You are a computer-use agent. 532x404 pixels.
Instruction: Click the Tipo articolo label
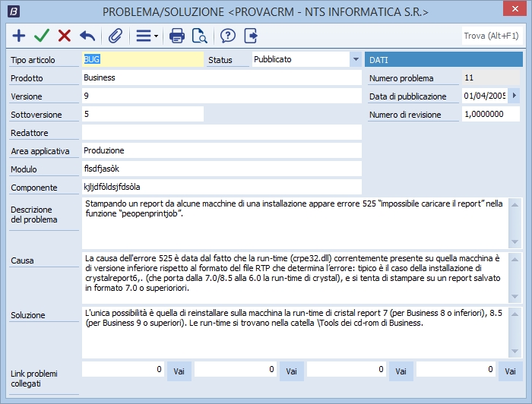click(33, 60)
